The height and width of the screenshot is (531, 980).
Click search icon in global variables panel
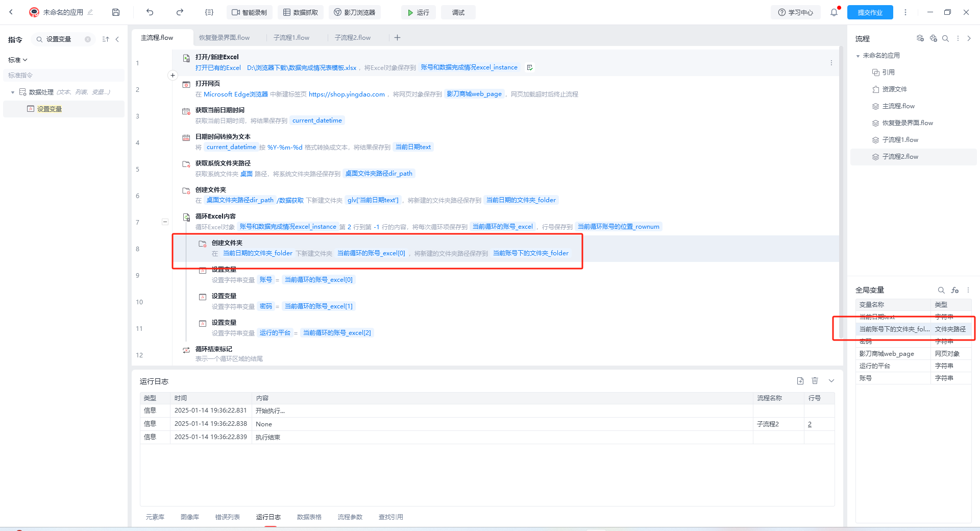point(941,290)
